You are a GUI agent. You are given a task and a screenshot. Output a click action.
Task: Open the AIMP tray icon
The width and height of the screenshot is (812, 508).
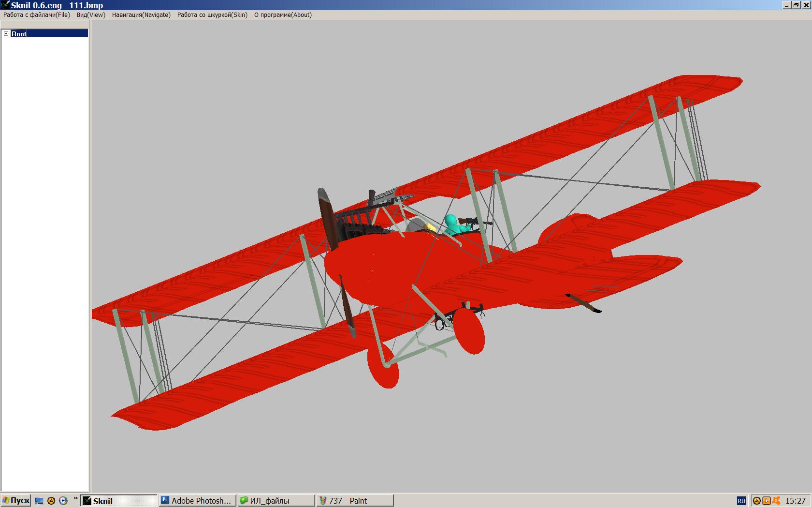pyautogui.click(x=757, y=501)
